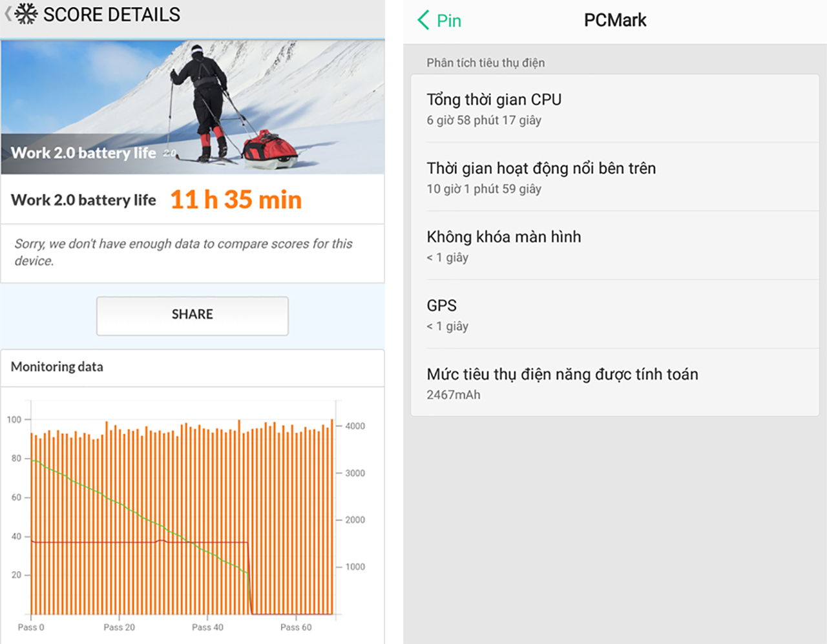Tap the green back arrow near Pin

(x=423, y=20)
